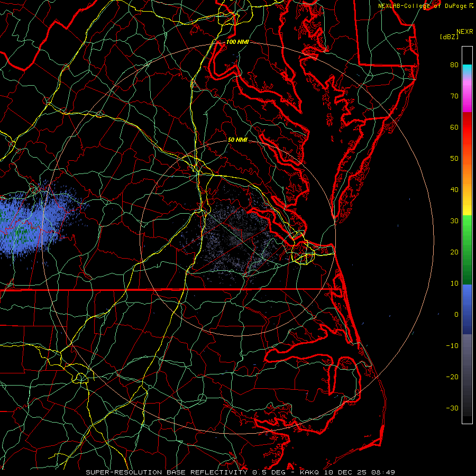Click the NEXR product label
This screenshot has width=476, height=476.
465,32
